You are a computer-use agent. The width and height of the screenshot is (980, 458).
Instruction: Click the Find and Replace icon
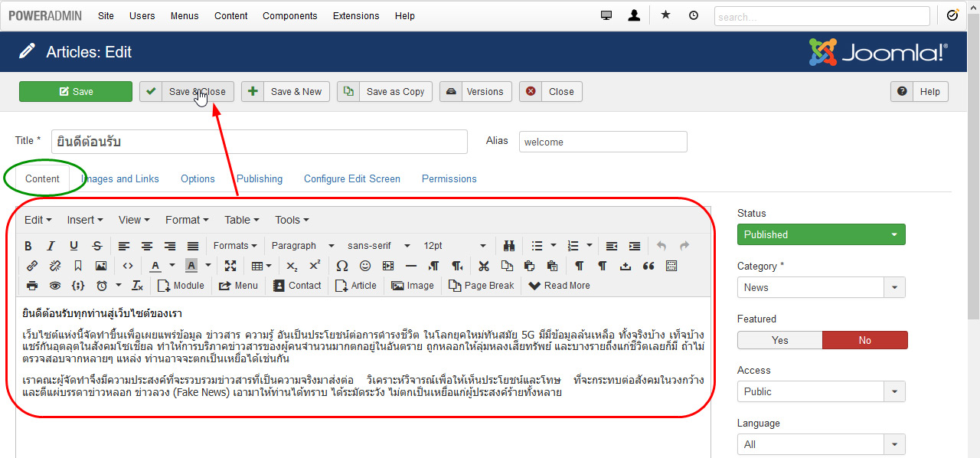click(509, 245)
